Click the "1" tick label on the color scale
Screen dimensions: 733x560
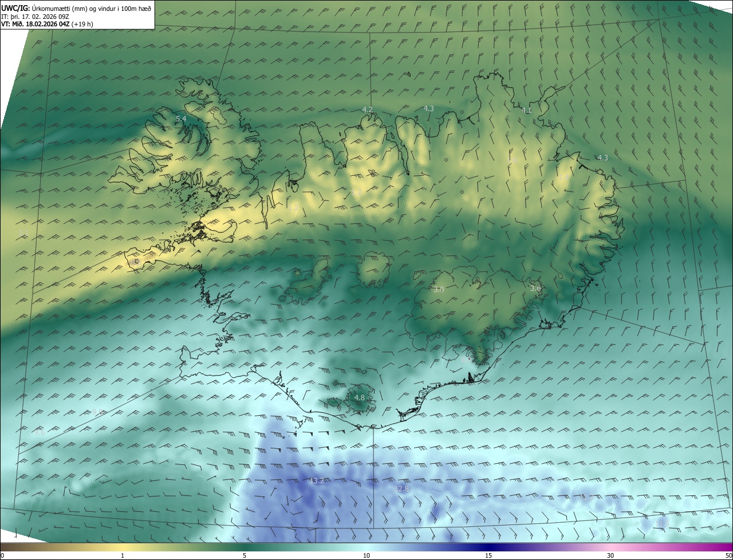pos(123,555)
